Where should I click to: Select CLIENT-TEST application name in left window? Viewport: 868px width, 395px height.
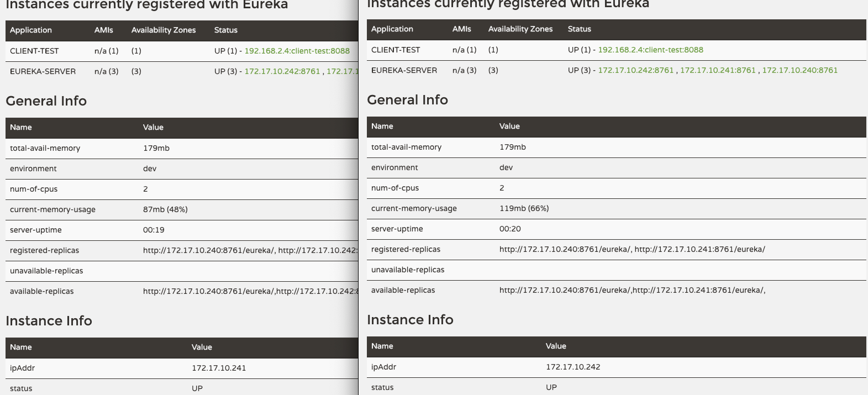pos(34,51)
